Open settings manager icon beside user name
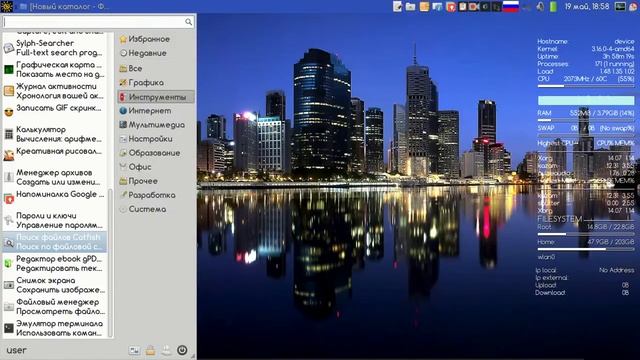 tap(134, 350)
